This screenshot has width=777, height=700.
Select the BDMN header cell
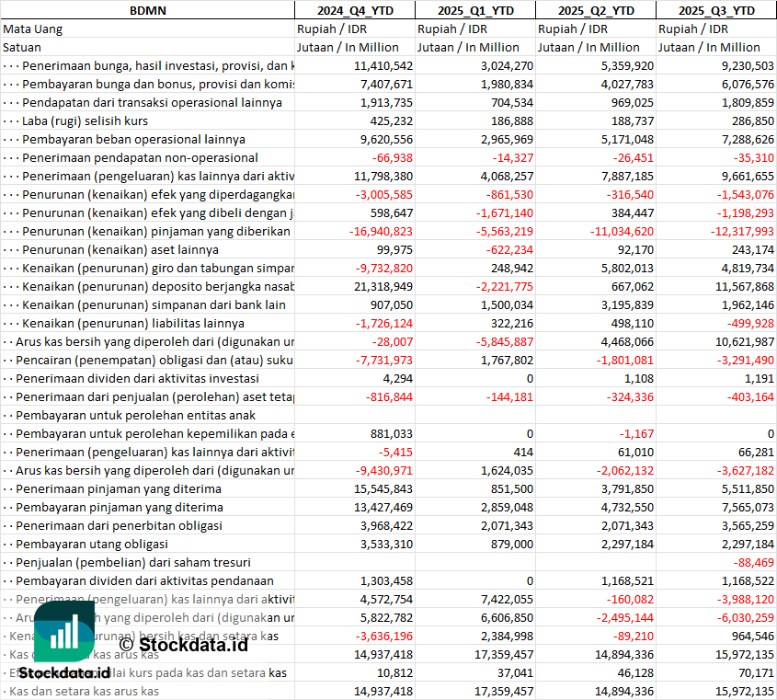pyautogui.click(x=147, y=10)
